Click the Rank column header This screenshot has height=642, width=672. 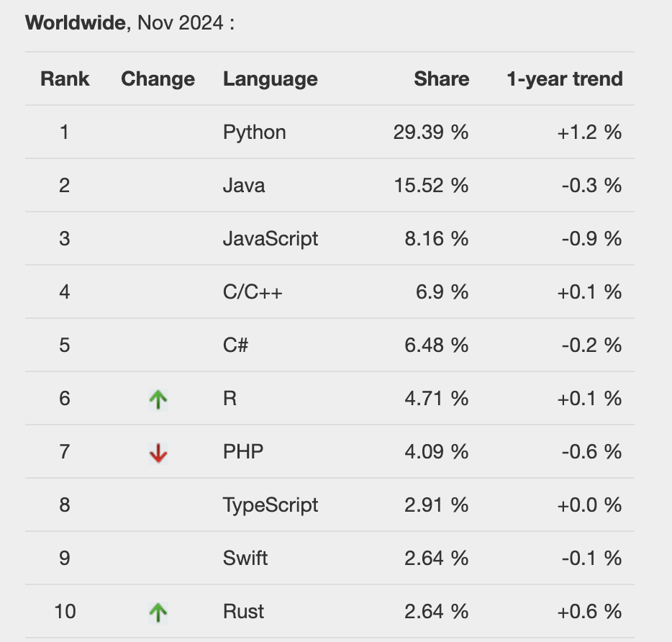tap(65, 79)
